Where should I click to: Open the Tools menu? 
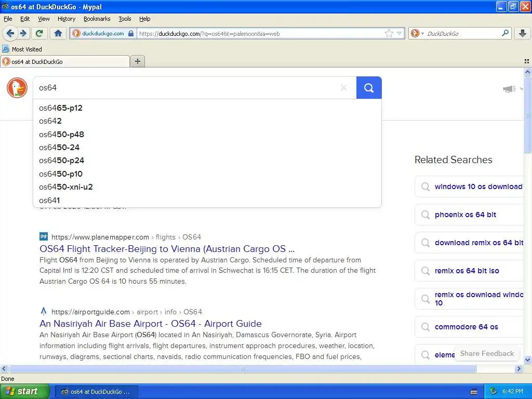point(125,19)
